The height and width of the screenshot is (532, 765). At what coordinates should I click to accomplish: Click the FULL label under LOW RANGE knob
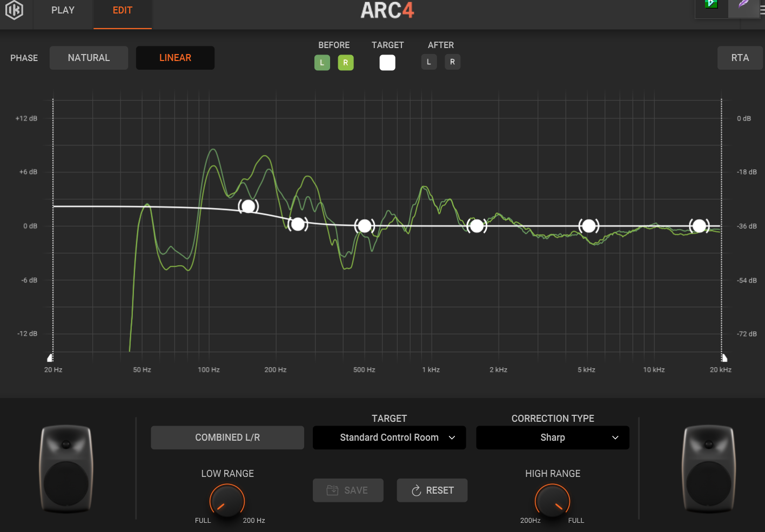(x=203, y=521)
